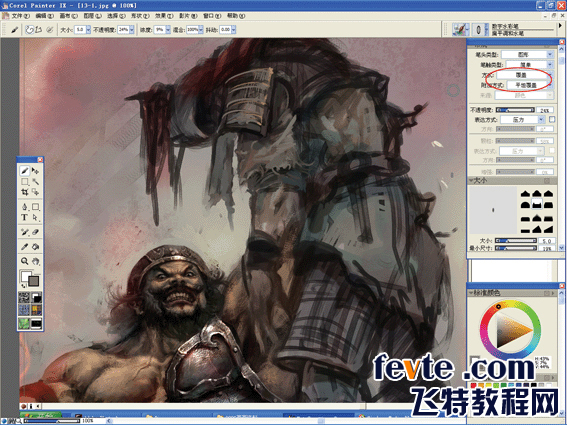This screenshot has width=567, height=425.
Task: Select the Brush tool in the toolbox
Action: 25,170
